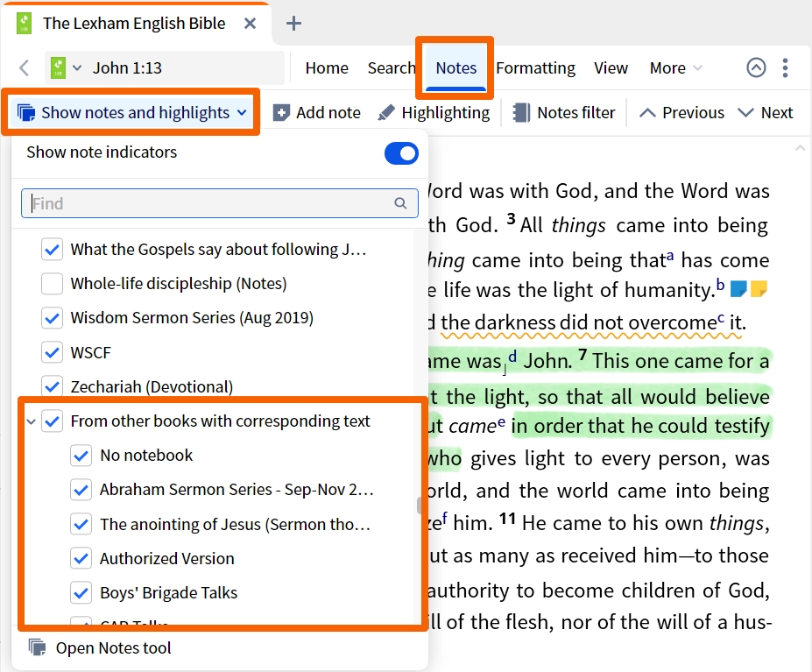Switch to the Search tab
The height and width of the screenshot is (672, 812).
pyautogui.click(x=391, y=67)
